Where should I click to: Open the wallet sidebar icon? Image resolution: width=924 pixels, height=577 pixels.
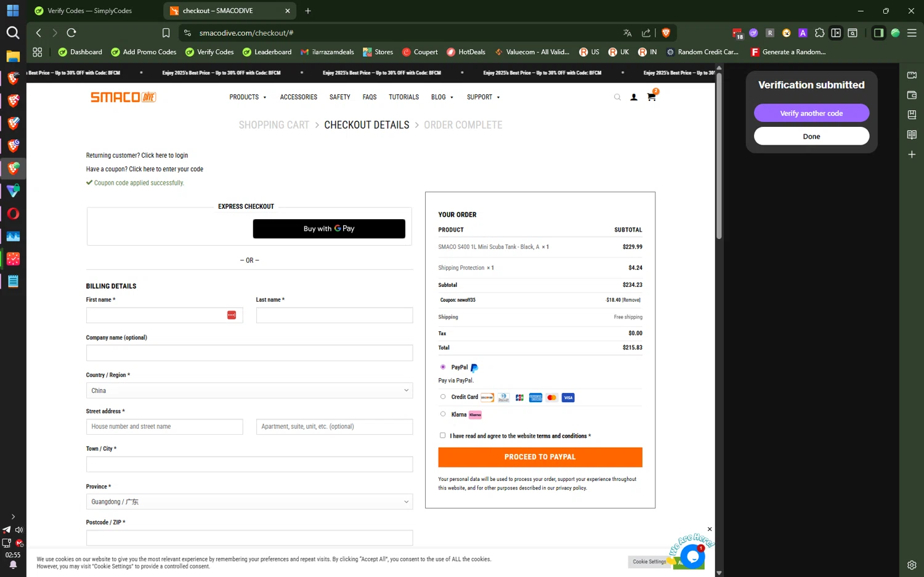pos(912,95)
